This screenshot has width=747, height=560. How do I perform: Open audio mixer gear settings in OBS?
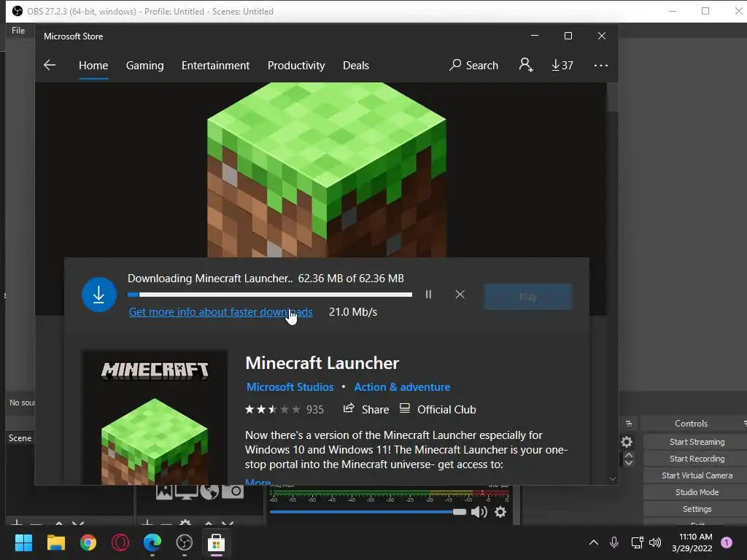coord(500,512)
